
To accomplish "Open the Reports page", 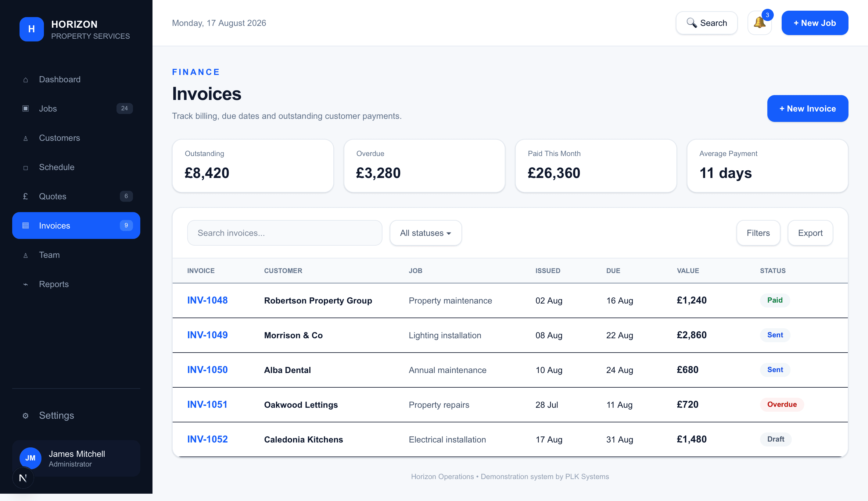I will (76, 284).
